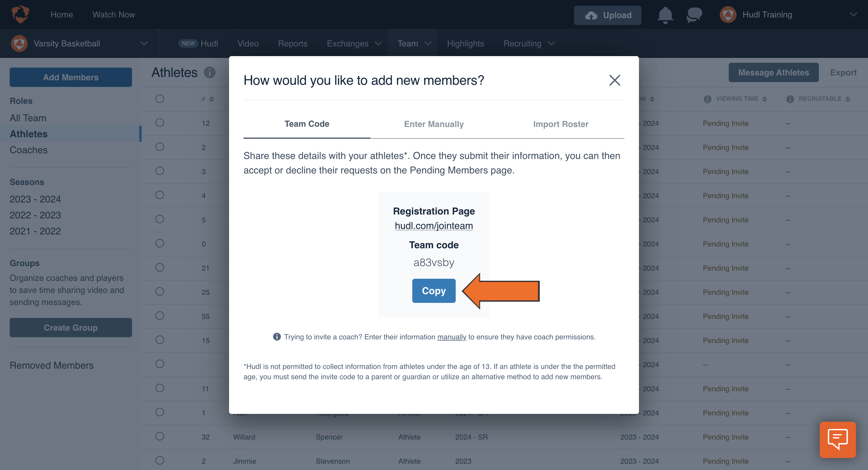Click the Team Code input field area
Image resolution: width=868 pixels, height=470 pixels.
pyautogui.click(x=433, y=262)
